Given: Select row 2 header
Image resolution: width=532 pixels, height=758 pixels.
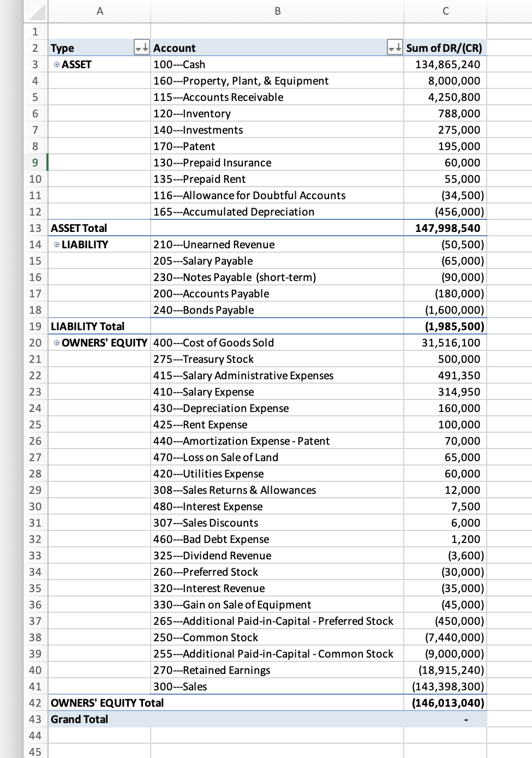Looking at the screenshot, I should pyautogui.click(x=35, y=48).
